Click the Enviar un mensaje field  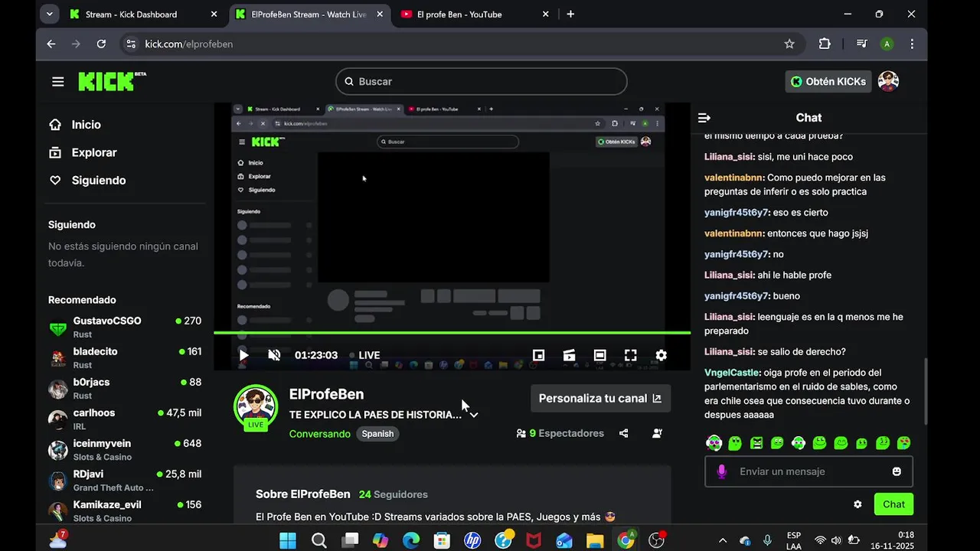click(808, 471)
